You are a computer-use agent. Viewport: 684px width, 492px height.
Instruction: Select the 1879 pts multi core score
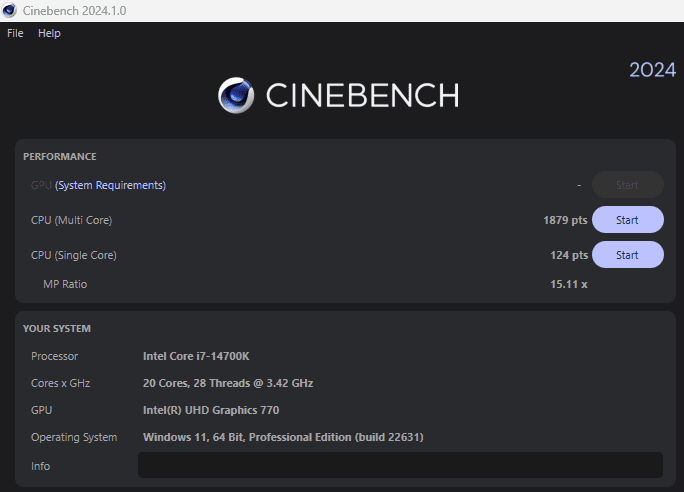pyautogui.click(x=565, y=220)
